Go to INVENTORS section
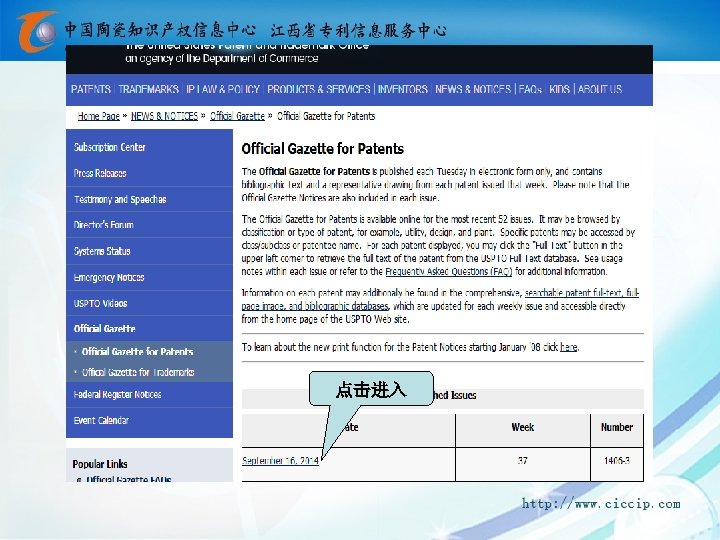Screen dimensions: 720x540 [403, 89]
